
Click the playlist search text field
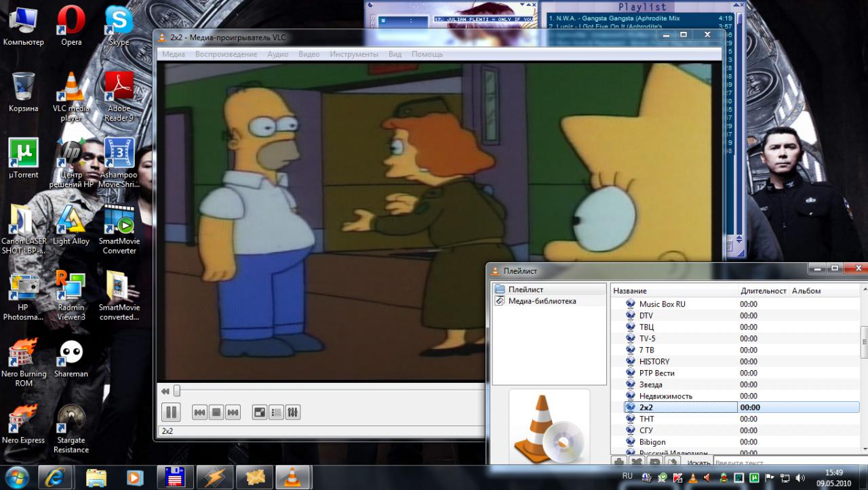pyautogui.click(x=780, y=464)
